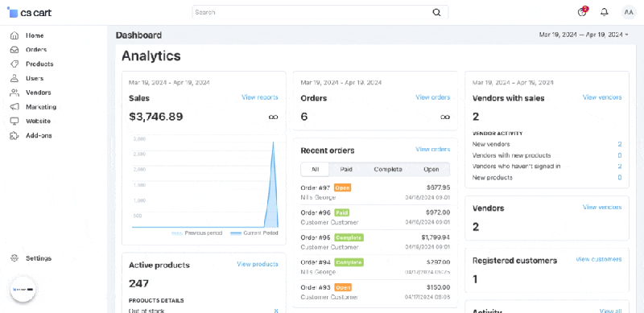Click the Website monitor icon in sidebar

14,121
